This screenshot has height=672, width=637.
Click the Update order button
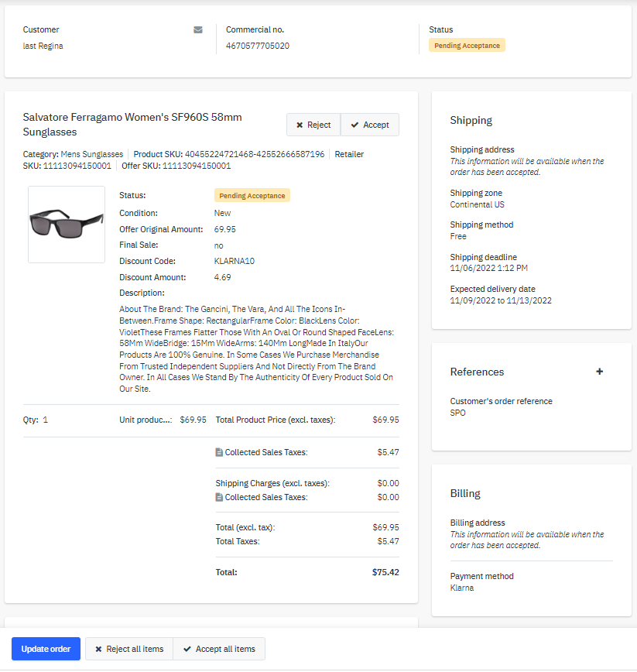46,649
